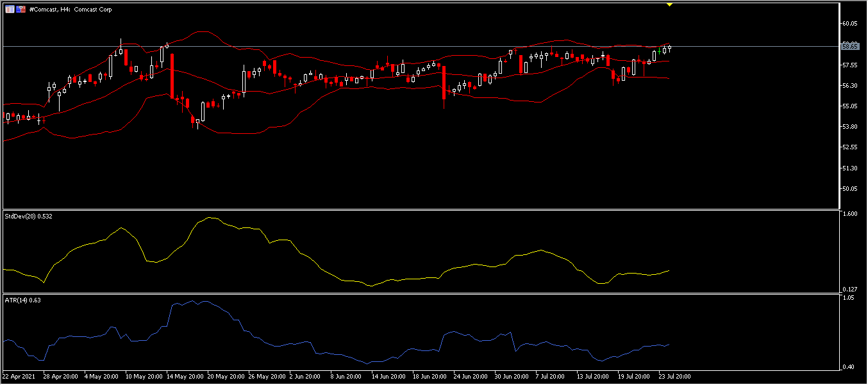Click the upper red Bollinger band line
The height and width of the screenshot is (385, 868).
[x=204, y=31]
